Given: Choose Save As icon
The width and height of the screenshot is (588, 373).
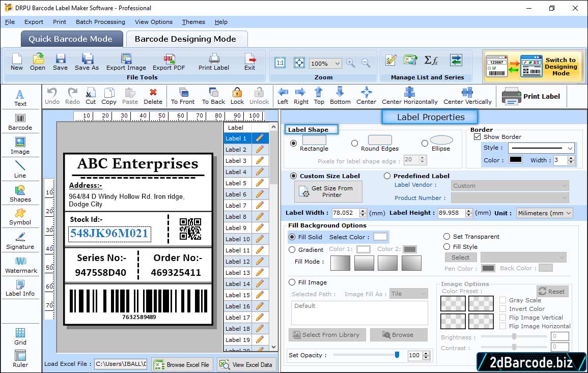Looking at the screenshot, I should tap(87, 62).
